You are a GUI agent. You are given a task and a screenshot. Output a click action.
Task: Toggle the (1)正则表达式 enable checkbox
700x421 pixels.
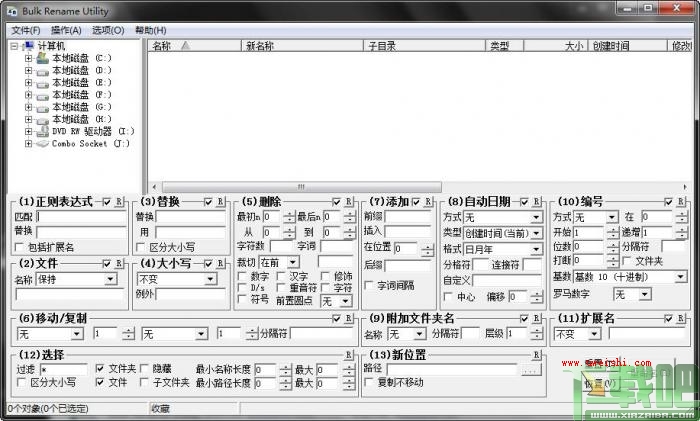[x=106, y=202]
